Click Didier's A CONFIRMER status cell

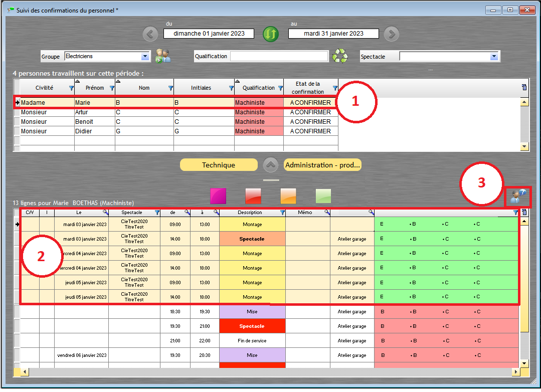pos(310,131)
